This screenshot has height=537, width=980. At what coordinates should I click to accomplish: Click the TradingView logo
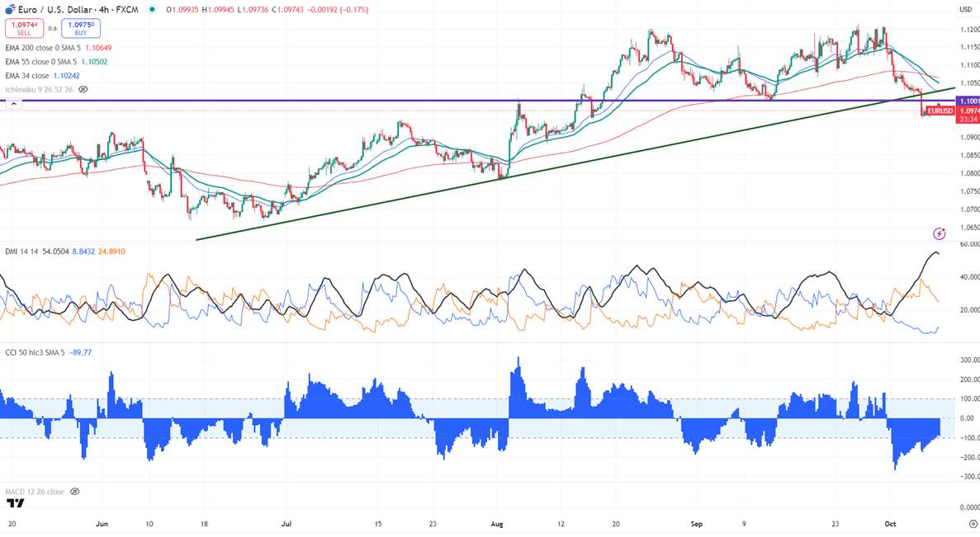(x=16, y=503)
